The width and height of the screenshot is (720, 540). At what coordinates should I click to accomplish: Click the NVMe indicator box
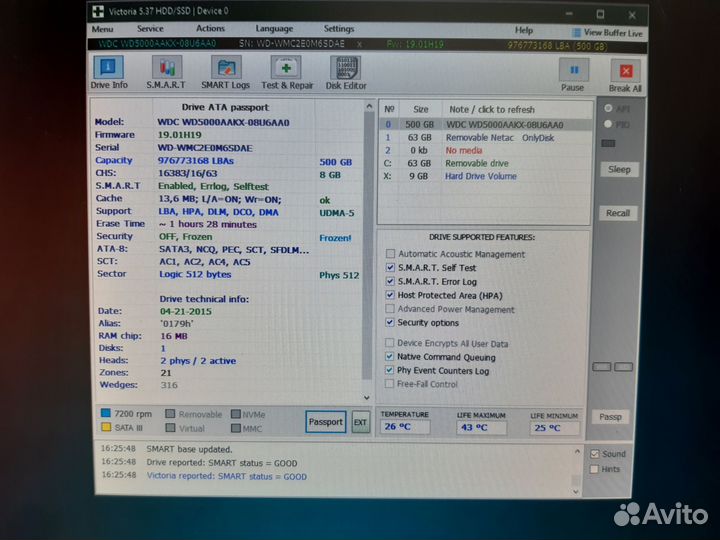coord(236,414)
